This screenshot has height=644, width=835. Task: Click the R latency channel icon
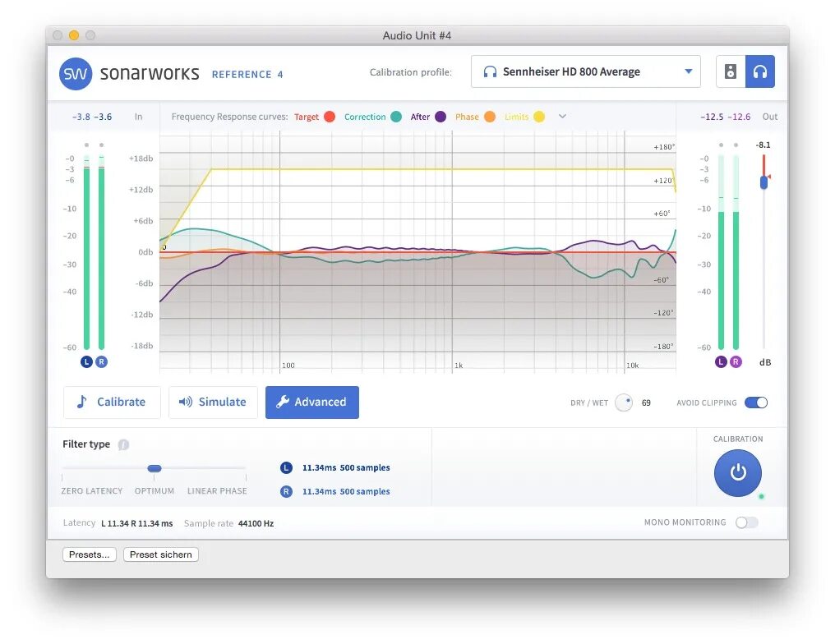point(286,492)
